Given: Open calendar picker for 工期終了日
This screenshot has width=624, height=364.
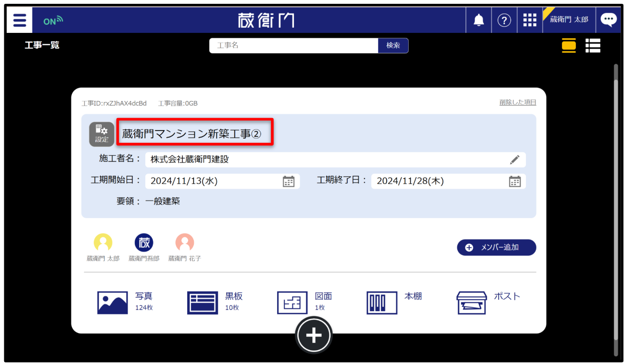Looking at the screenshot, I should tap(514, 181).
